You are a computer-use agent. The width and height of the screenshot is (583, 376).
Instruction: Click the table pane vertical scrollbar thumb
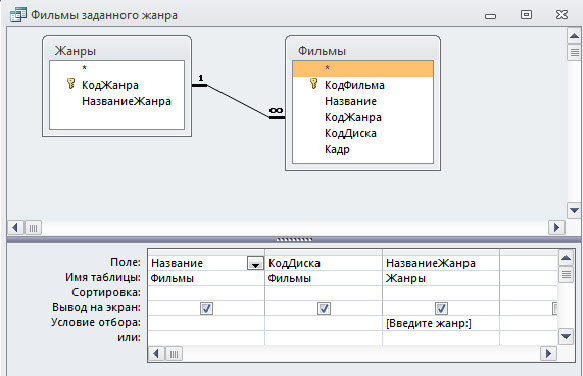(574, 52)
